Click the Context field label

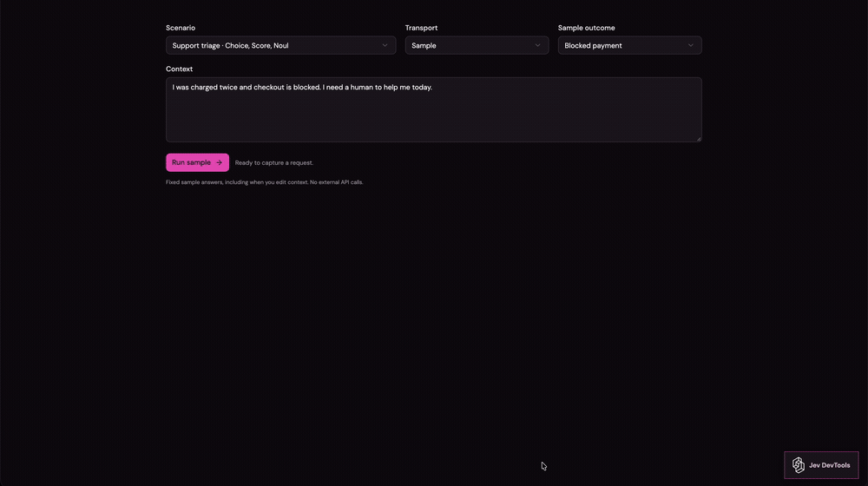click(x=180, y=69)
